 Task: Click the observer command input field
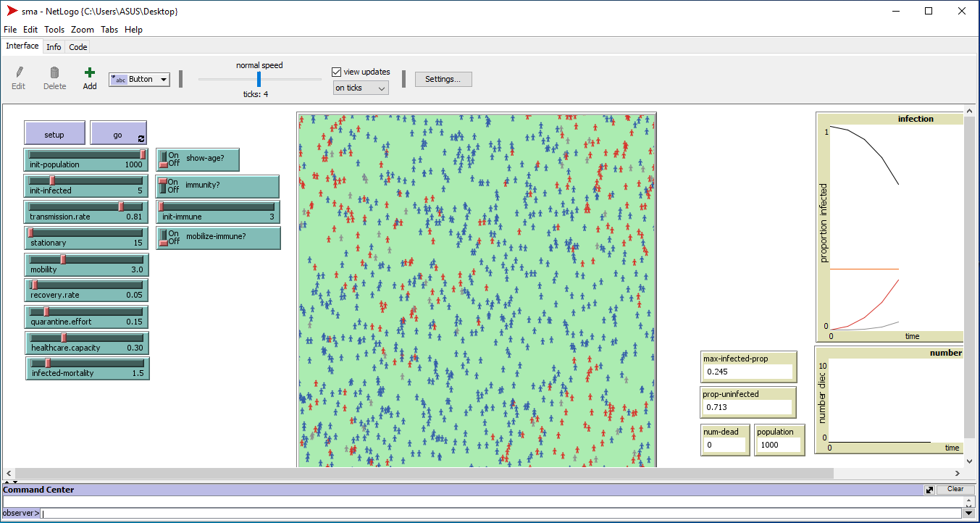[501, 513]
